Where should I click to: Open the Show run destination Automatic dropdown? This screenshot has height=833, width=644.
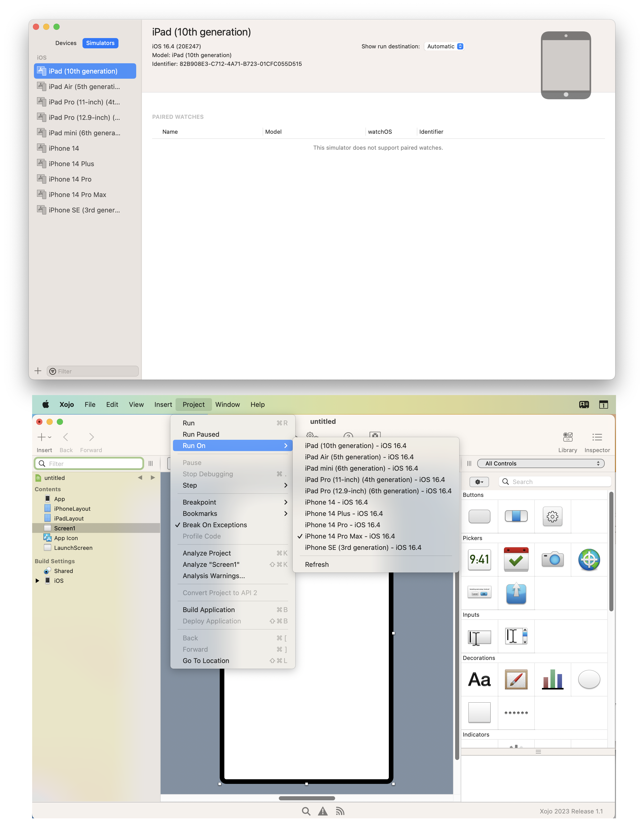pyautogui.click(x=445, y=46)
